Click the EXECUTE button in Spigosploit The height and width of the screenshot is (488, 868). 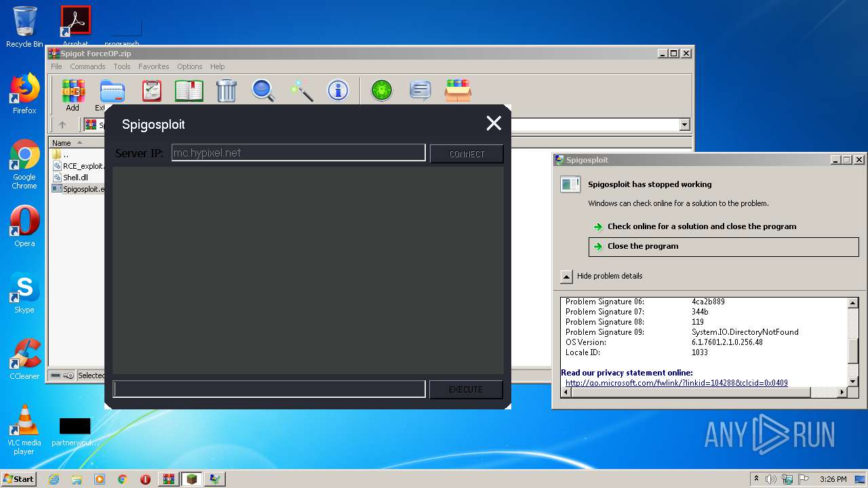point(466,390)
